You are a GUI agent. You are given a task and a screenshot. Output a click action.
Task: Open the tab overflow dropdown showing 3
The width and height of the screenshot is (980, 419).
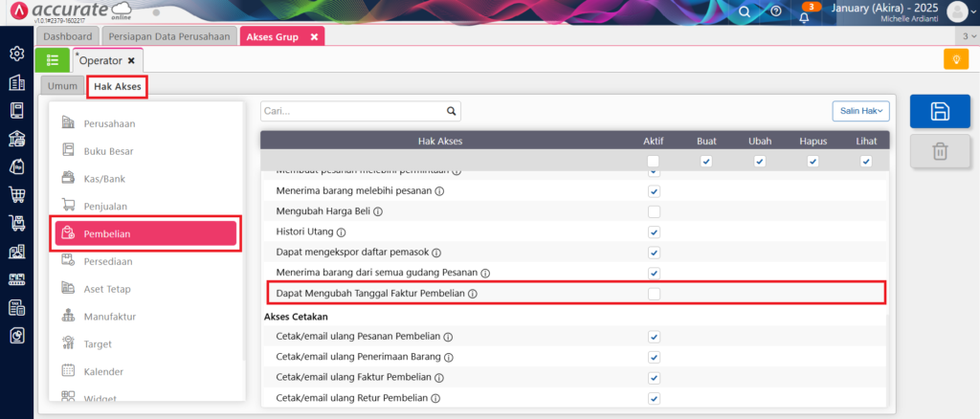point(969,36)
